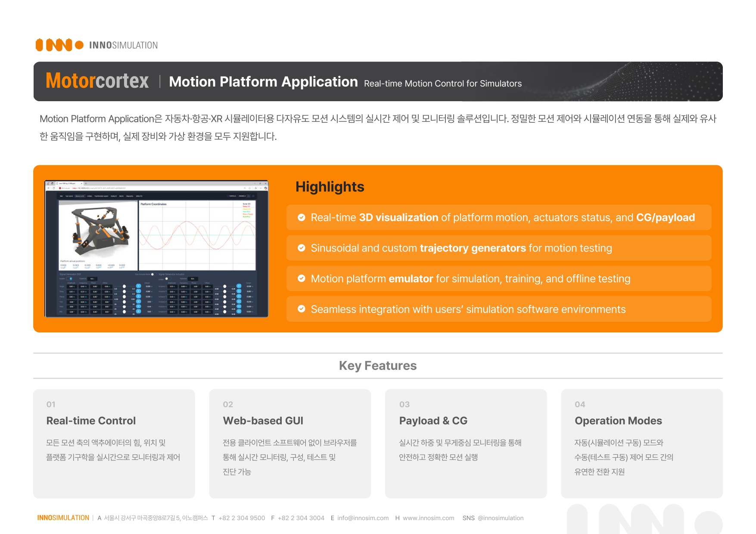The image size is (756, 534).
Task: Click the orange INNO logo mark
Action: click(59, 45)
